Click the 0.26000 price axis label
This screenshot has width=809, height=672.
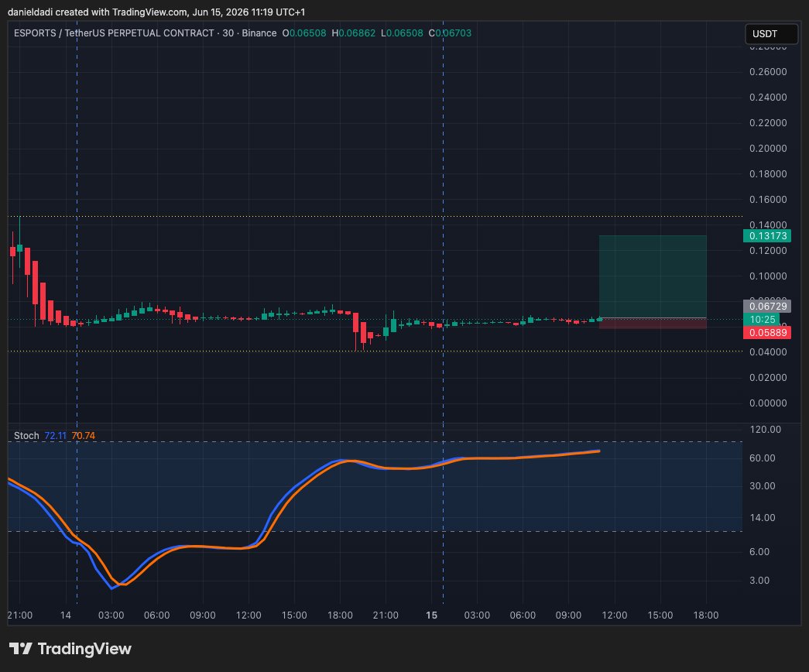tap(768, 72)
